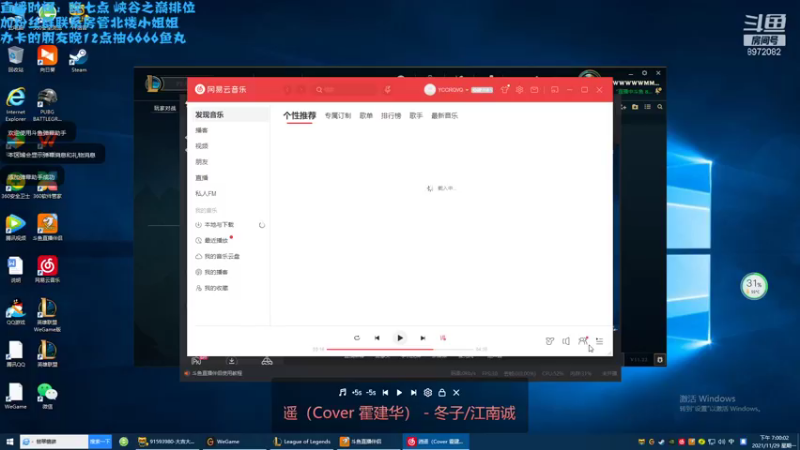
Task: Close the desktop lyrics bar
Action: [456, 392]
